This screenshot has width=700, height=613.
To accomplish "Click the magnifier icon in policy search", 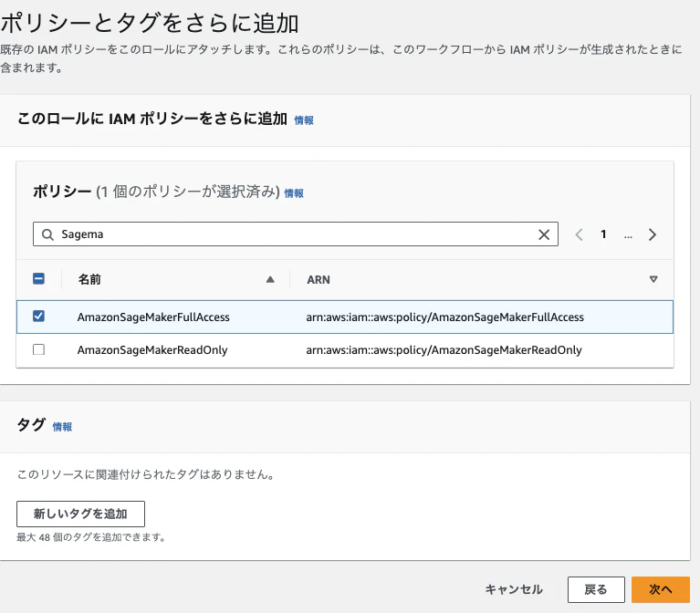I will pos(47,234).
